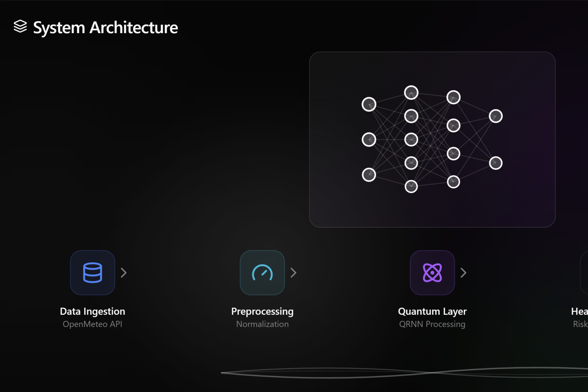Click the Preprocessing label
This screenshot has width=588, height=392.
coord(262,311)
